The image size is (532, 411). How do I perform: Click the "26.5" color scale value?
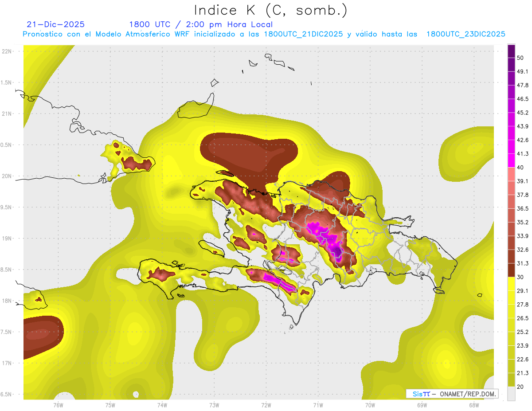(522, 318)
